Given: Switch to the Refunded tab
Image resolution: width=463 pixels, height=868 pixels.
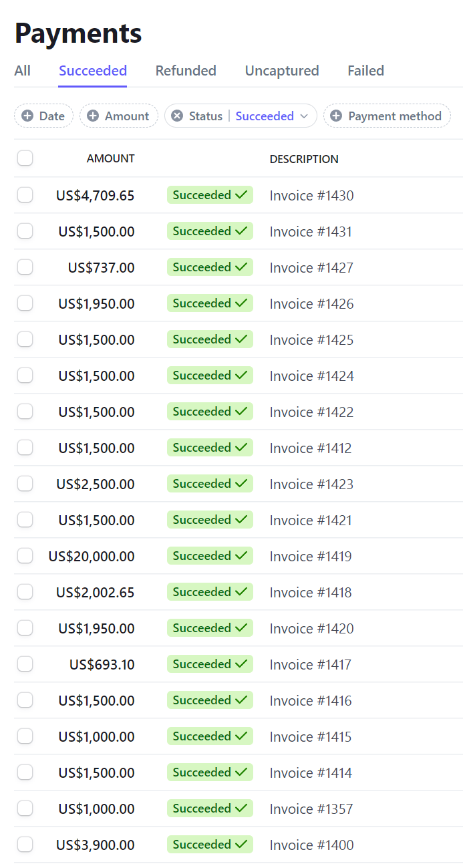Looking at the screenshot, I should (x=186, y=71).
